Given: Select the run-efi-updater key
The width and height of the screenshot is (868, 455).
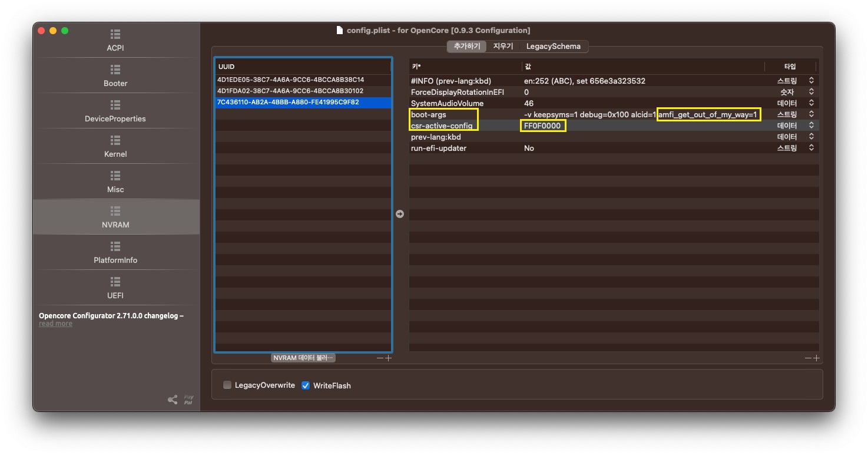Looking at the screenshot, I should coord(439,148).
